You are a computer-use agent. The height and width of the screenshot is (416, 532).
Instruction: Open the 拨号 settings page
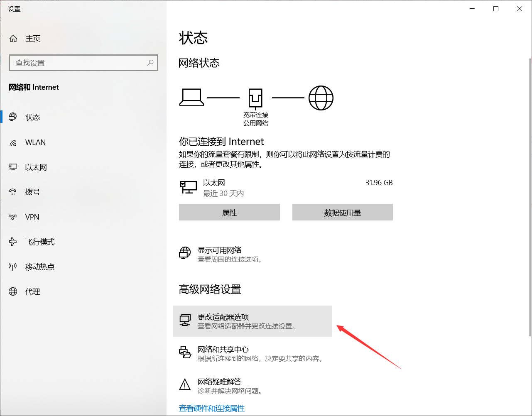click(x=83, y=192)
